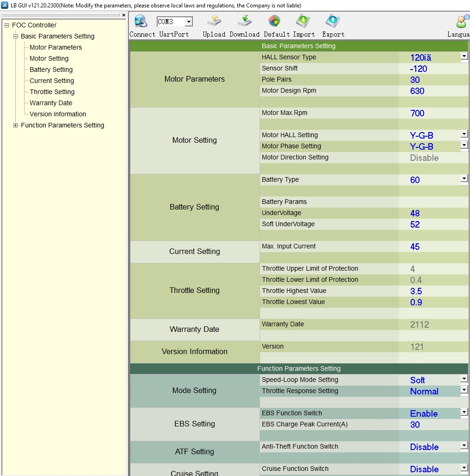Image resolution: width=470 pixels, height=476 pixels.
Task: Click the Pole Pairs value field
Action: tap(433, 80)
